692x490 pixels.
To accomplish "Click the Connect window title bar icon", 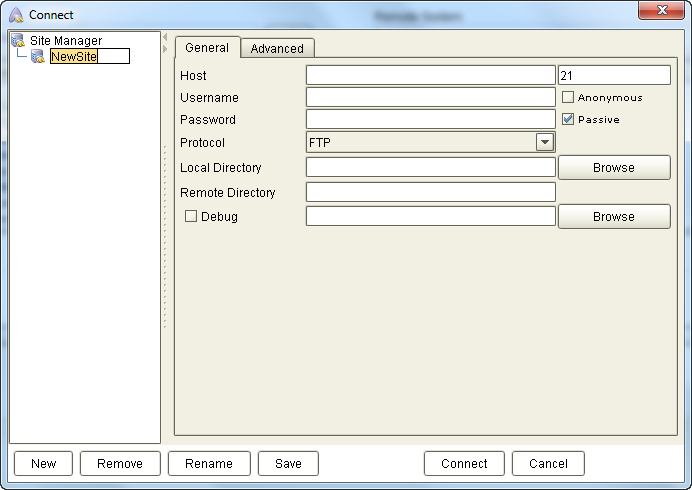I will pos(16,15).
